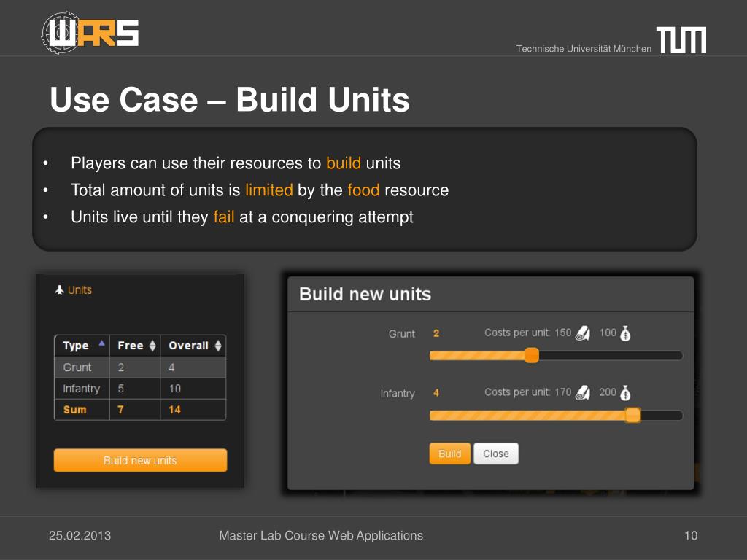Click the slide title Use Case – Build Units
The height and width of the screenshot is (560, 747).
(x=230, y=99)
